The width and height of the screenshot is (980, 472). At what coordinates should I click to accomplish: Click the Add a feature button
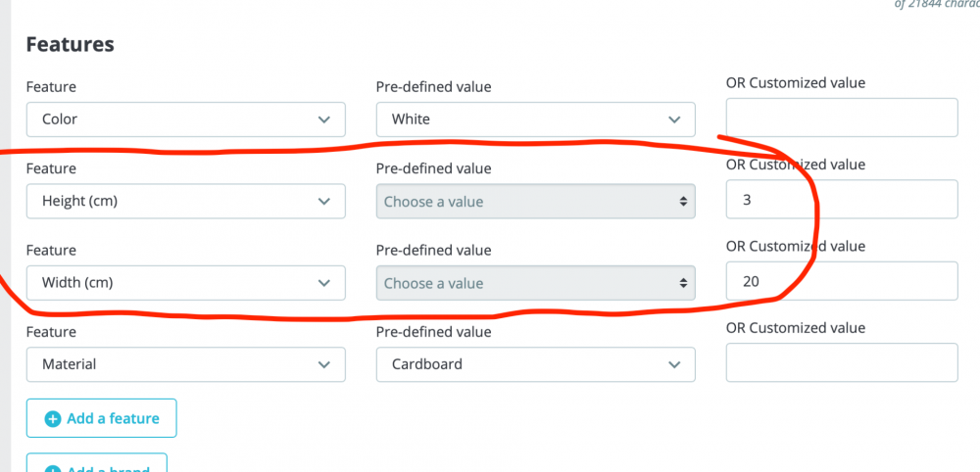(x=101, y=419)
